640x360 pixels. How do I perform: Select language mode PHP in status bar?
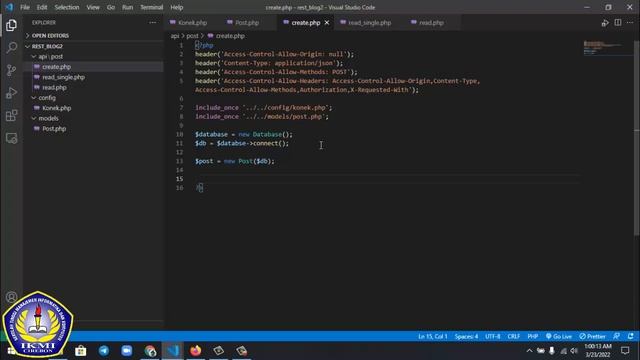point(532,336)
